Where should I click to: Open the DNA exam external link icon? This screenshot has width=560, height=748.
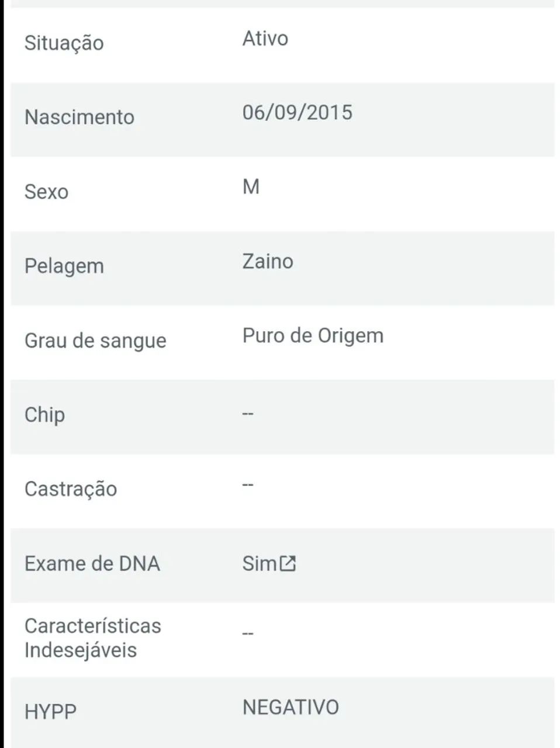click(288, 563)
